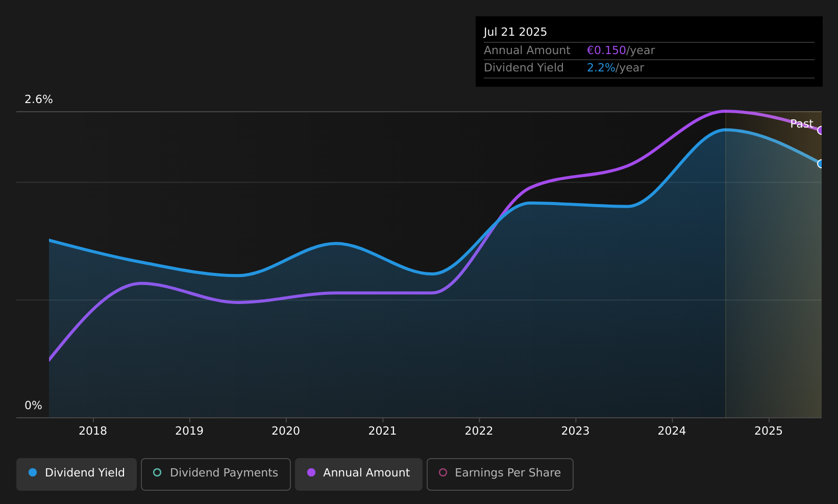The width and height of the screenshot is (838, 504).
Task: Toggle the Annual Amount series
Action: 359,474
